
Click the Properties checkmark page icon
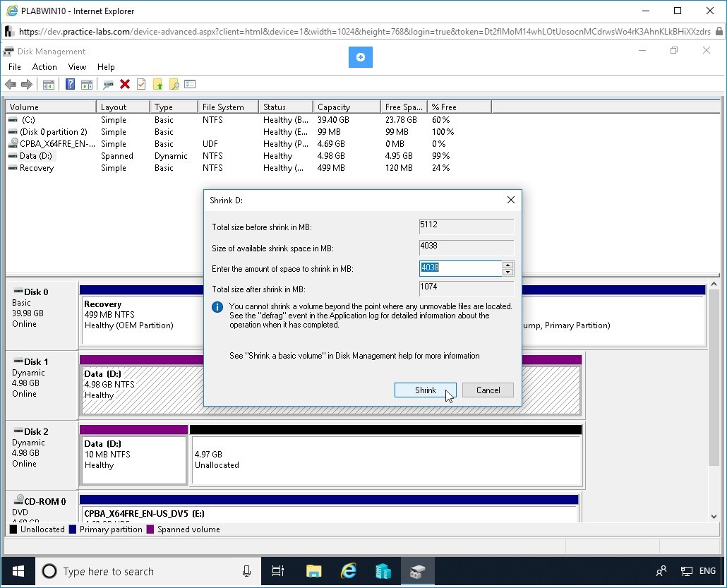point(141,85)
